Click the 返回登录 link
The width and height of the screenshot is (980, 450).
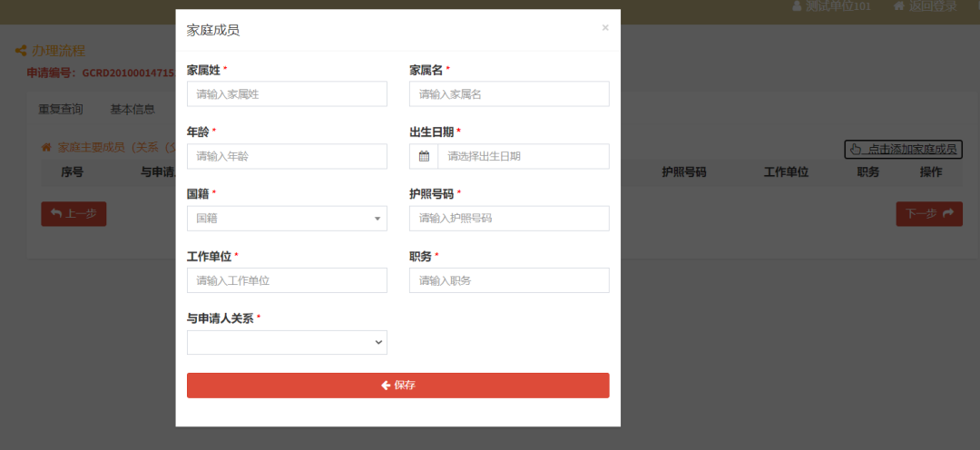(x=925, y=6)
